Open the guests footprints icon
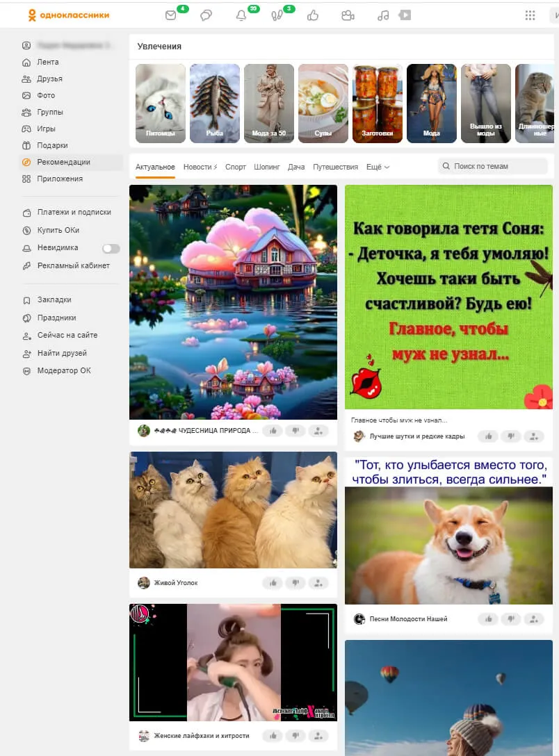The height and width of the screenshot is (756, 559). [x=277, y=15]
